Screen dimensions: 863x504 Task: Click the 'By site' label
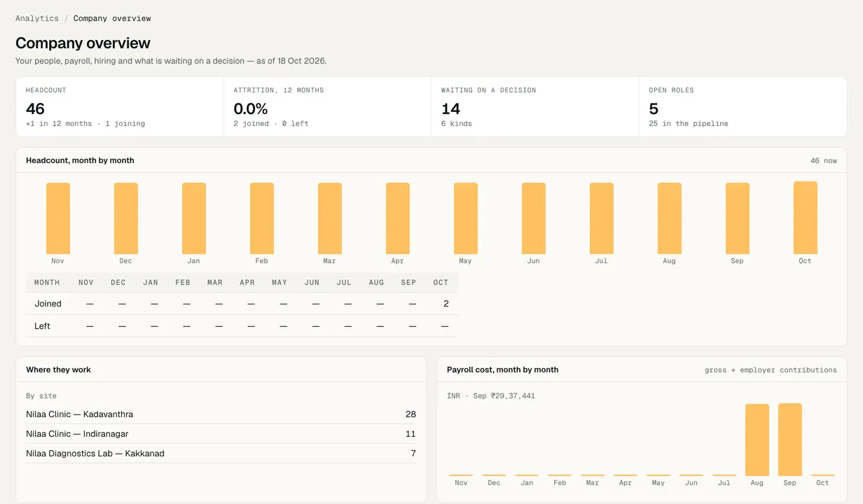tap(41, 396)
